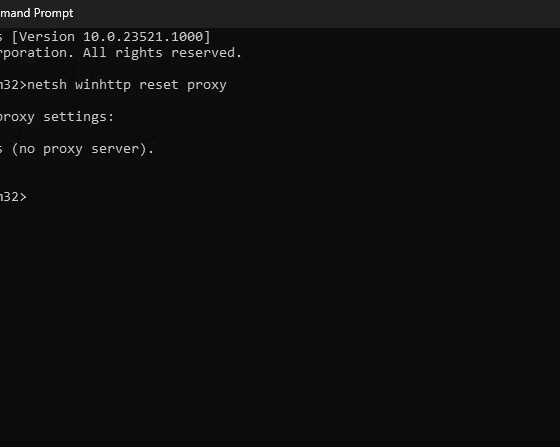560x447 pixels.
Task: Select the Command Prompt title tab
Action: point(36,13)
